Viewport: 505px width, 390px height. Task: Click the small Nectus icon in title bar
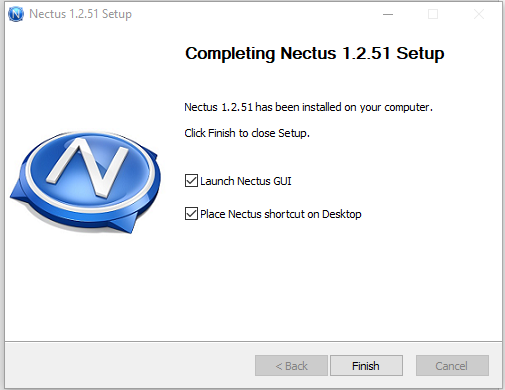(16, 14)
